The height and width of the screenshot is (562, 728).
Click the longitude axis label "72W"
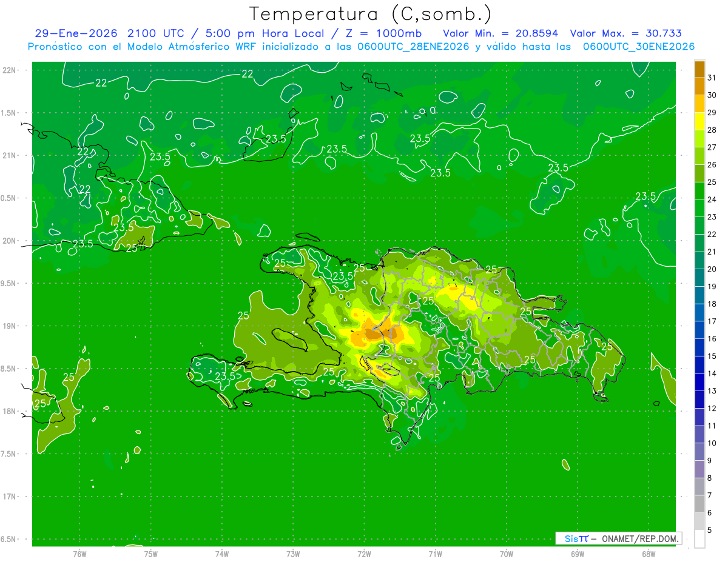point(364,554)
